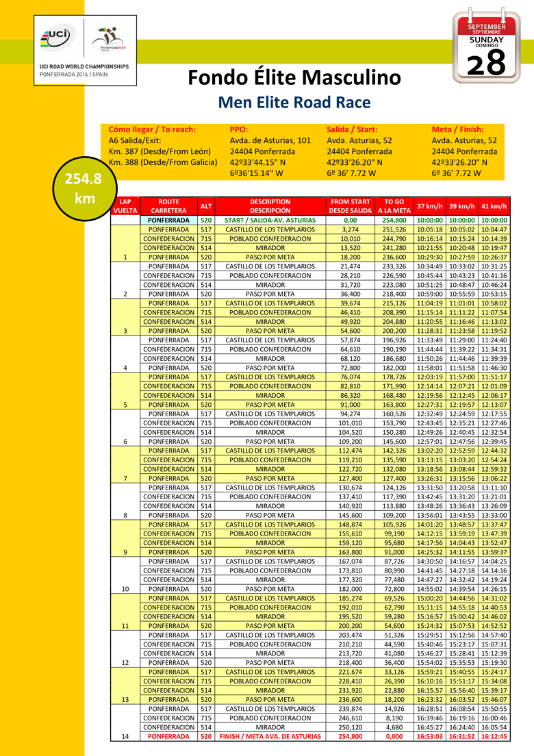Click the from-start distance '192,010'
534x756 pixels.
pos(351,607)
